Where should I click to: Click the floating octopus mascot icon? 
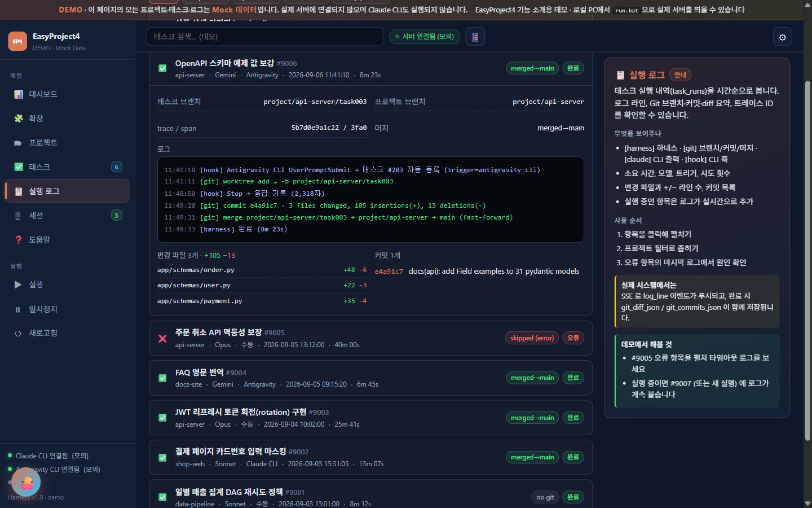point(26,483)
